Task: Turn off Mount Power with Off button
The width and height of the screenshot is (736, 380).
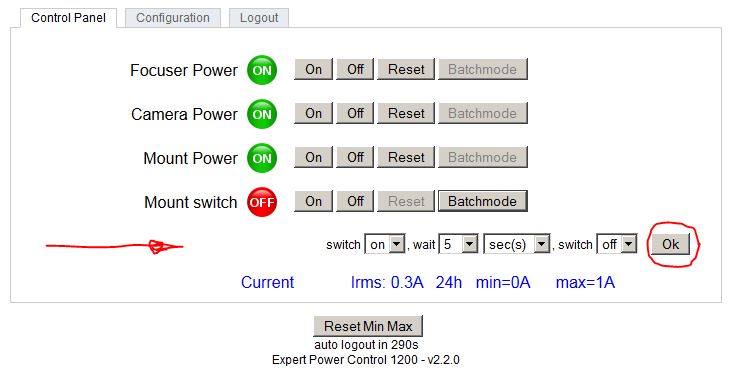Action: 355,158
